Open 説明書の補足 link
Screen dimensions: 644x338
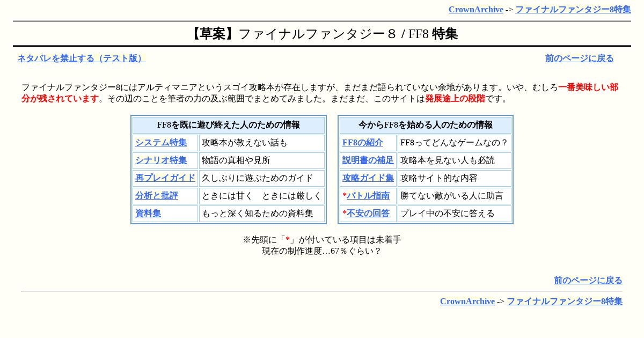(368, 160)
